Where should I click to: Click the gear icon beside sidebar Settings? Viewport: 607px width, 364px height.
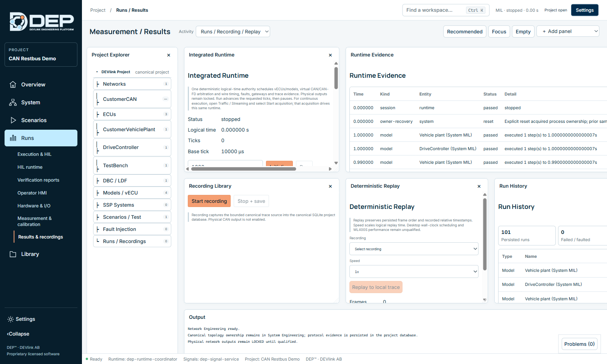coord(10,319)
